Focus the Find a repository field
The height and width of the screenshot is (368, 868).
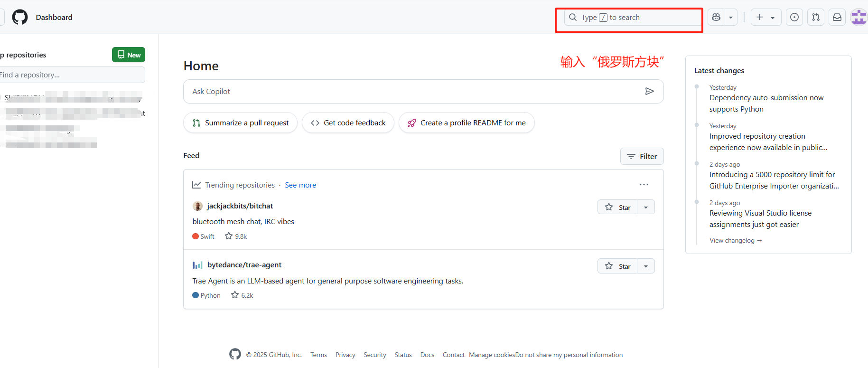(71, 75)
